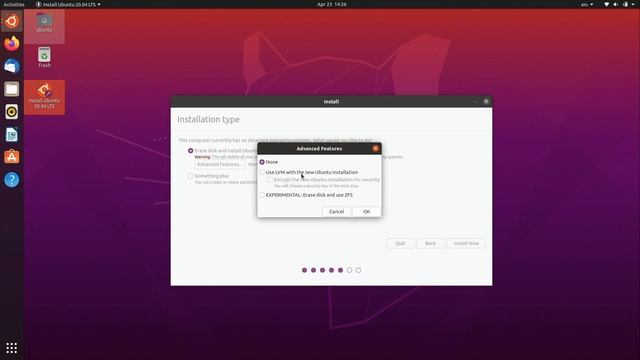Click the power icon in the top bar
The width and height of the screenshot is (640, 360).
626,4
